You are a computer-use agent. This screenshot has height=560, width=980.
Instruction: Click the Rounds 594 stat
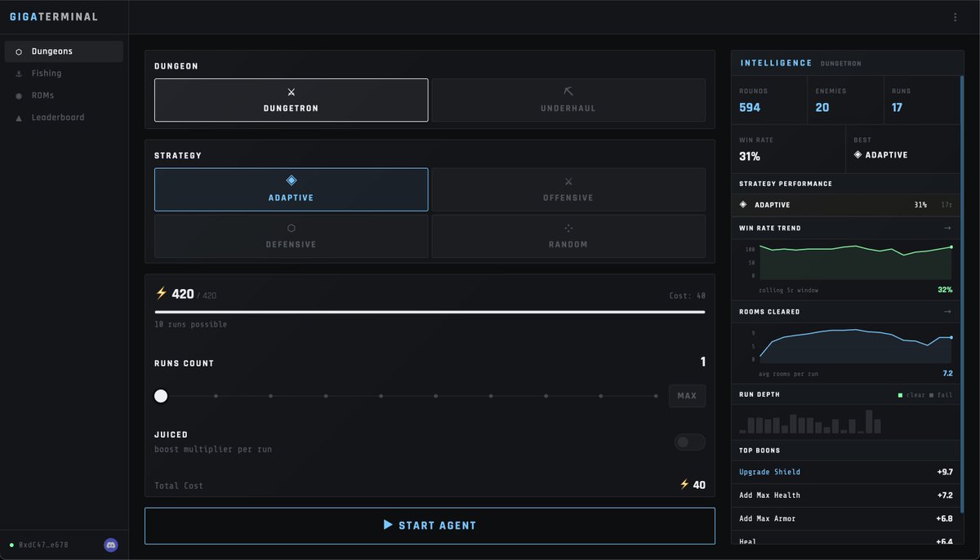click(769, 100)
